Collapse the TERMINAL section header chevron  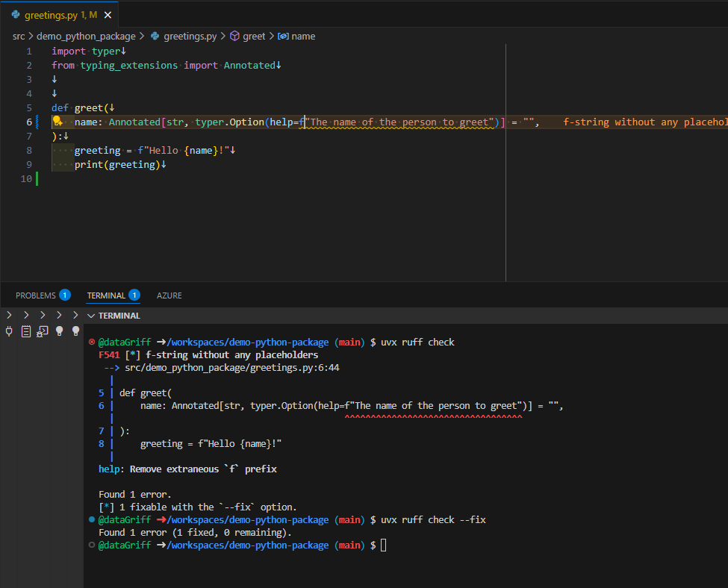tap(91, 316)
